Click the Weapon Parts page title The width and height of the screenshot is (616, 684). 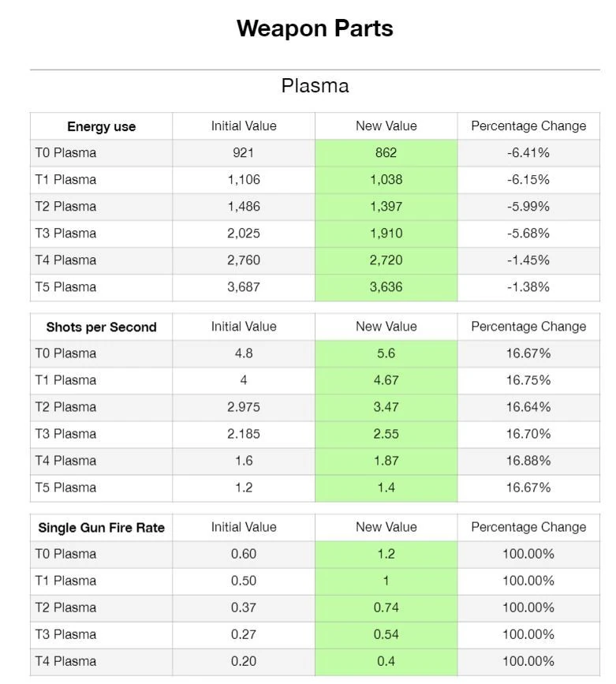pyautogui.click(x=315, y=28)
